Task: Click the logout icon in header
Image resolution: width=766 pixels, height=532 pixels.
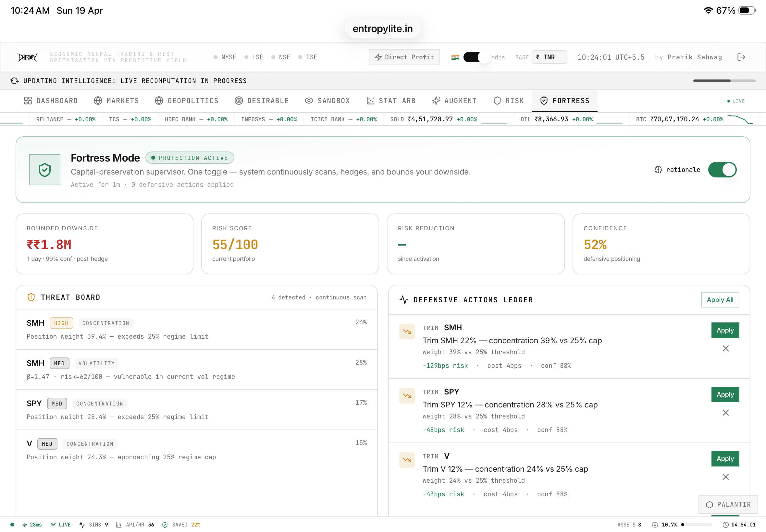Action: pos(741,57)
